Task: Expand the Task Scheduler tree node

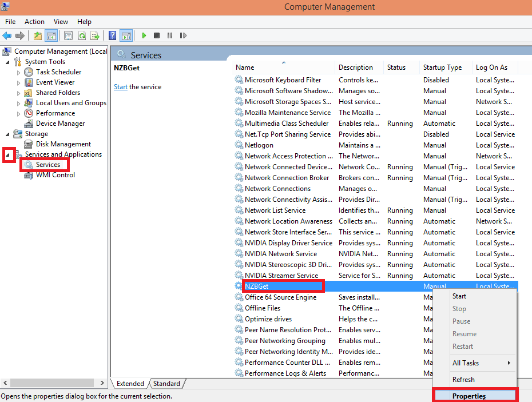Action: [18, 73]
